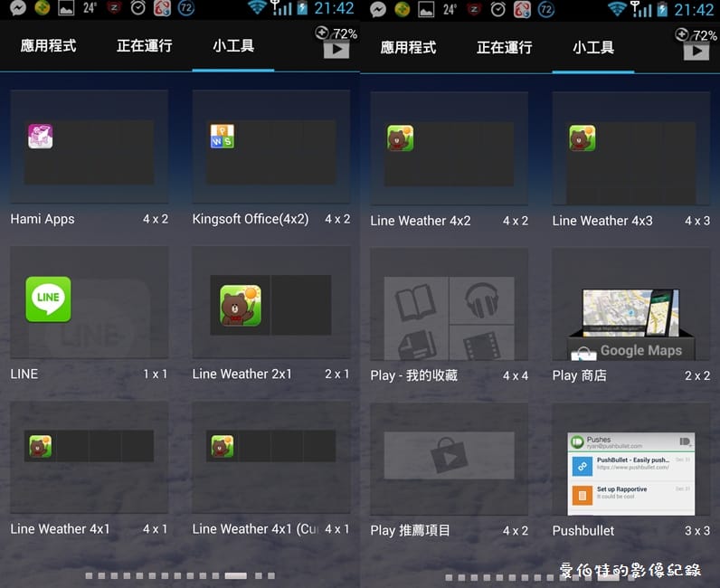Screen dimensions: 720x588
Task: Tap the Kingsoft Office(4x2) label
Action: (x=251, y=219)
